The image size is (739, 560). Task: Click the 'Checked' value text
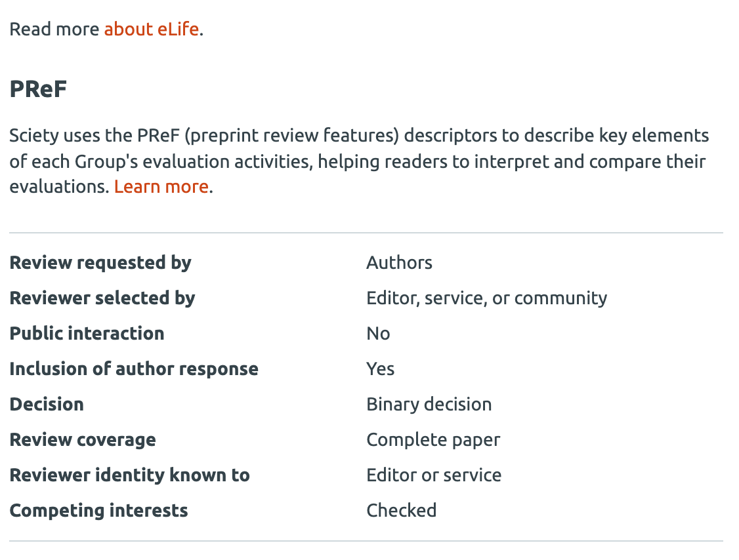tap(401, 511)
